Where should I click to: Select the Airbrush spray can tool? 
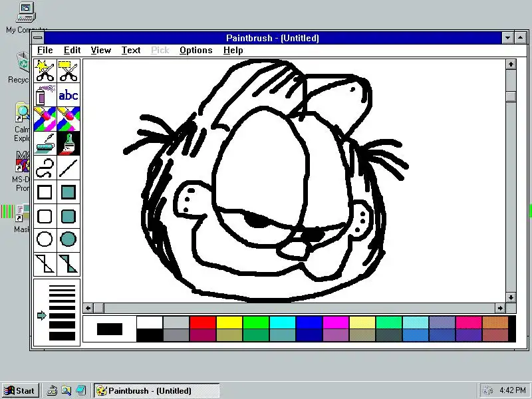tap(45, 94)
